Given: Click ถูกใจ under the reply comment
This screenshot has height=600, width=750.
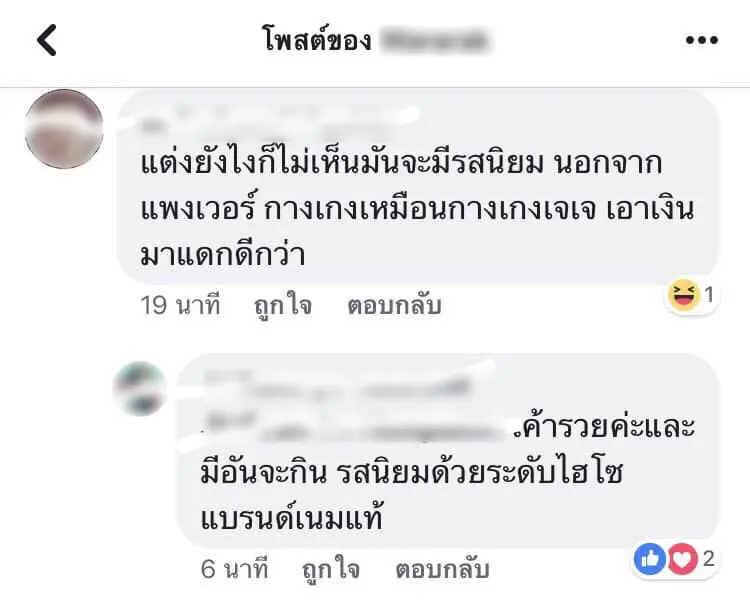Looking at the screenshot, I should 331,569.
